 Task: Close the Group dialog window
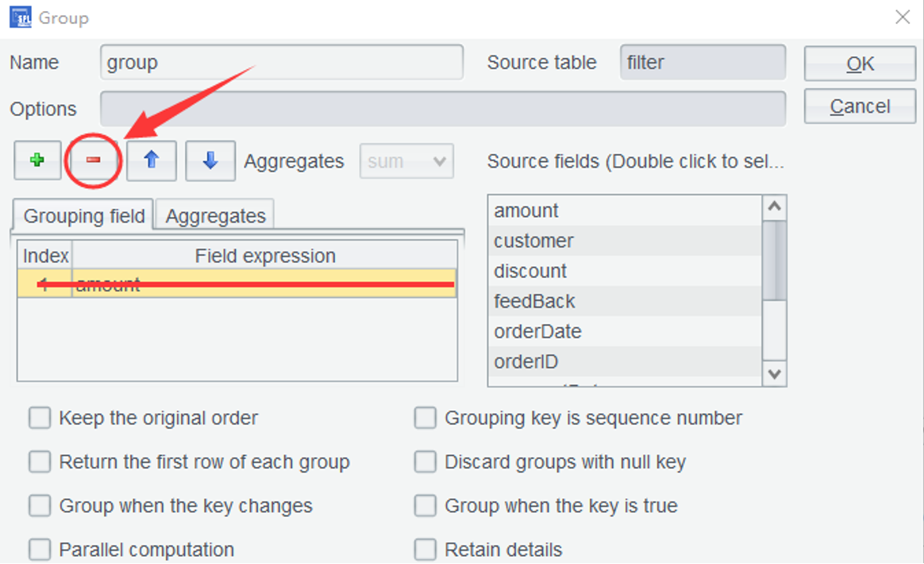coord(903,17)
